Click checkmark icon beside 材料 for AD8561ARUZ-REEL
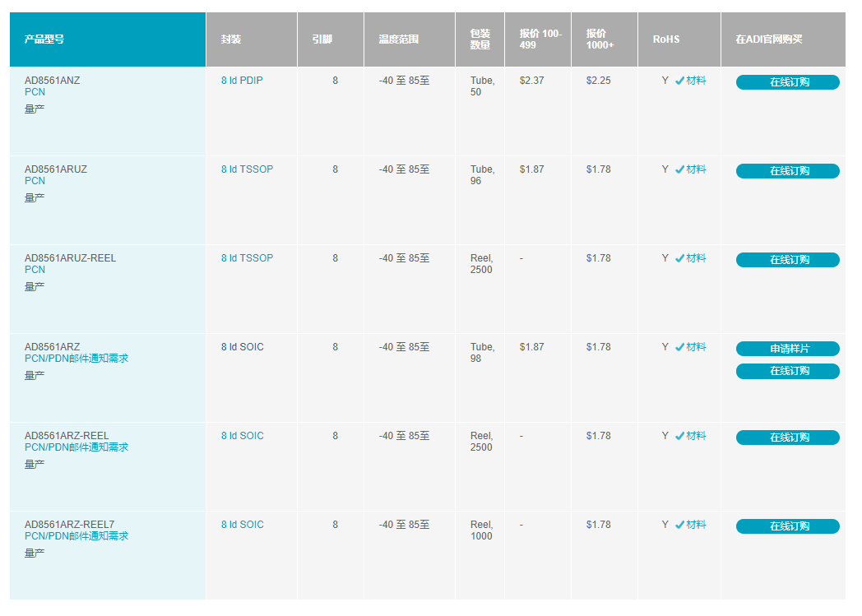 coord(679,258)
